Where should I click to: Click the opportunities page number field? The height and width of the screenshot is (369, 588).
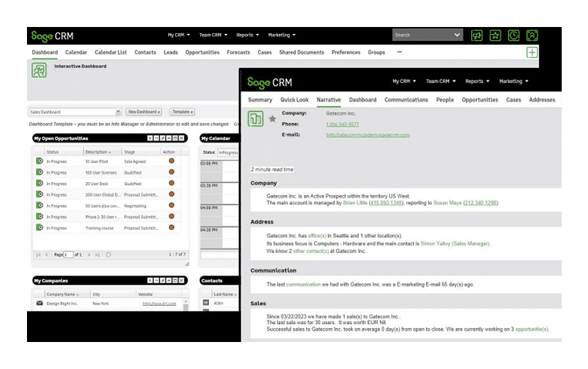(x=68, y=255)
